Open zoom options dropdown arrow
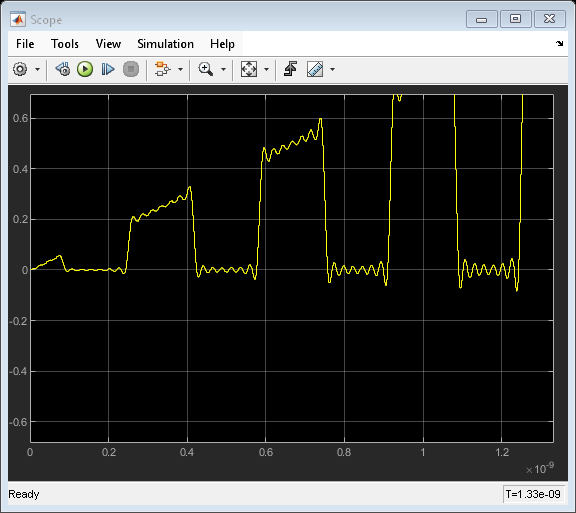The width and height of the screenshot is (576, 513). [223, 69]
